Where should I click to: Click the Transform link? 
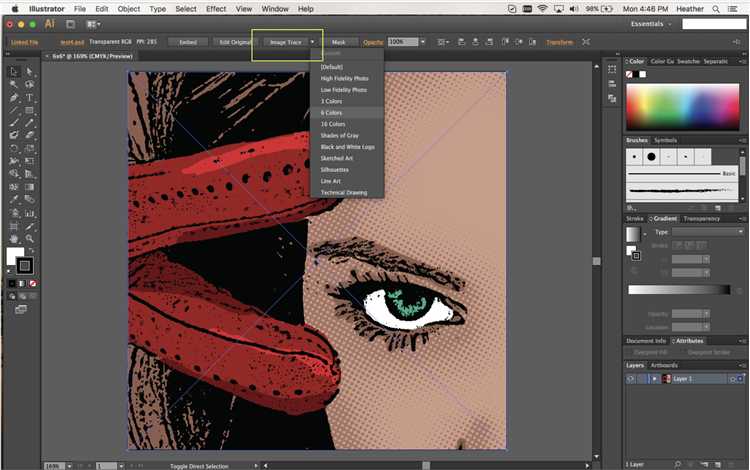[x=560, y=42]
